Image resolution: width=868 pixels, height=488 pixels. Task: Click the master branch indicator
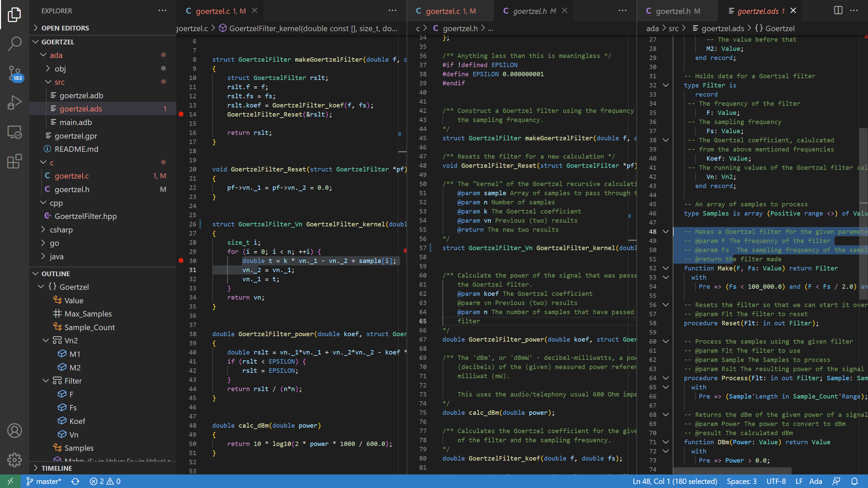click(x=44, y=481)
